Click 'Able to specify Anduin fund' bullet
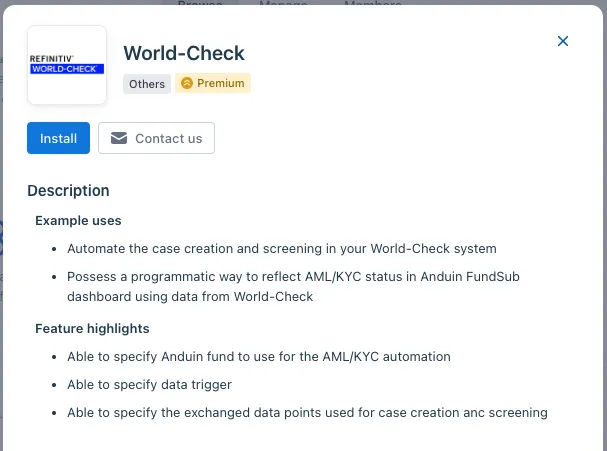This screenshot has height=451, width=607. [x=259, y=357]
